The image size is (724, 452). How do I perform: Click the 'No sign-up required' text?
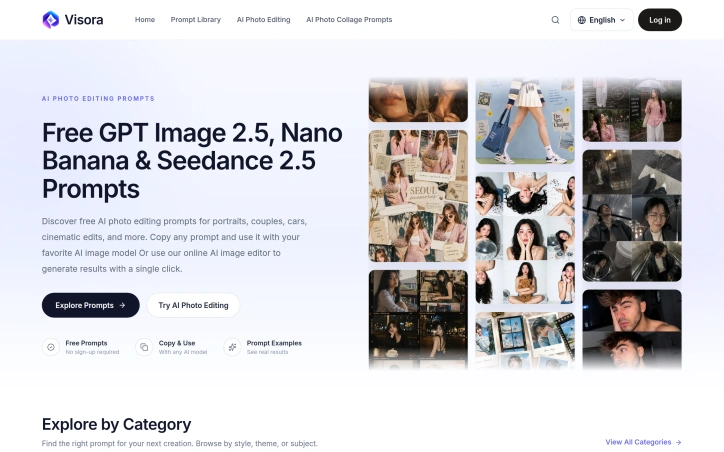click(x=92, y=352)
